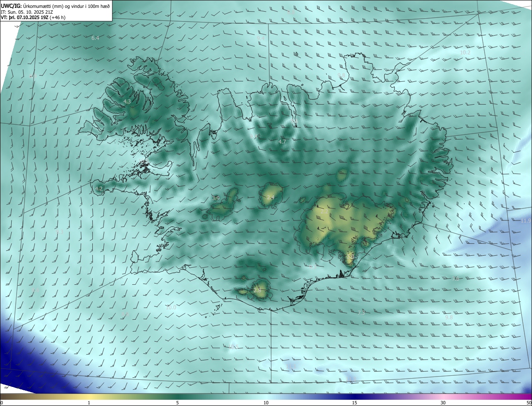Click the colour scale tick labelled 1
Screen dimensions: 532x406
pos(89,403)
